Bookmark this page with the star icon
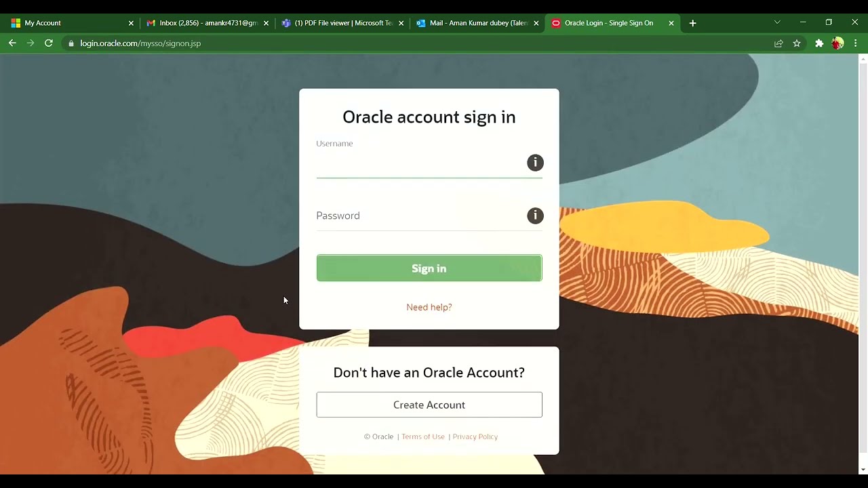 797,43
